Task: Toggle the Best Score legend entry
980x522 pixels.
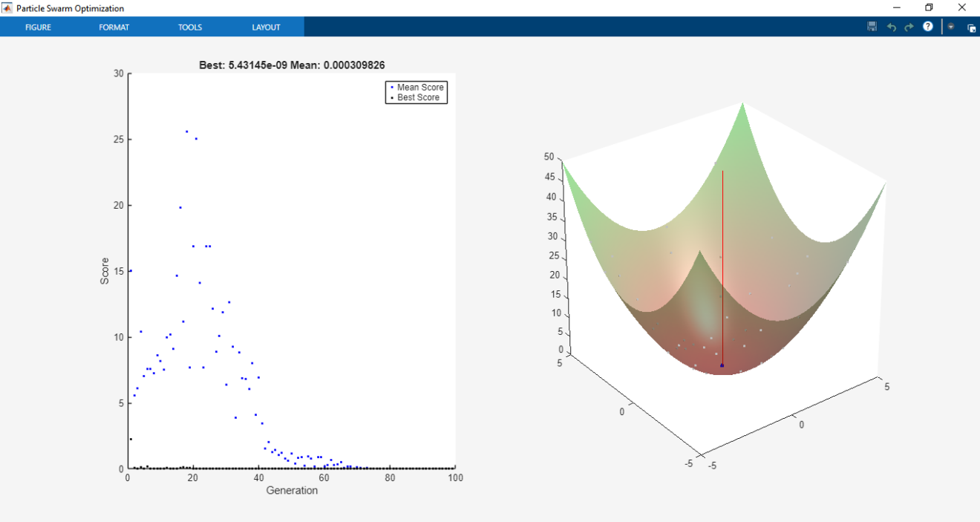Action: coord(419,97)
